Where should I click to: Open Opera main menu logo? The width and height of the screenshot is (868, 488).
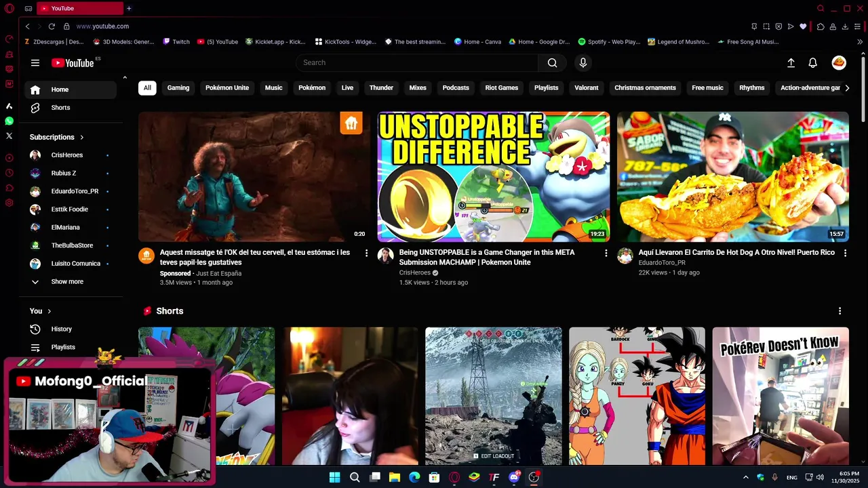[9, 9]
